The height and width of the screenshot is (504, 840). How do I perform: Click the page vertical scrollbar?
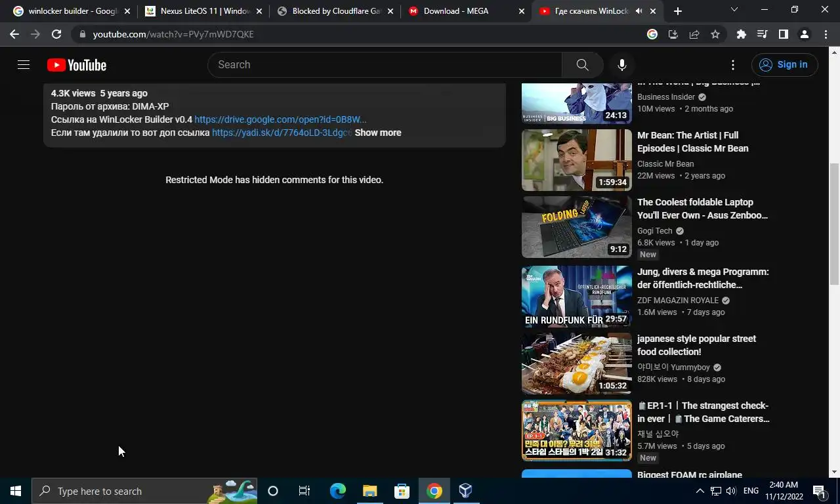[x=835, y=223]
